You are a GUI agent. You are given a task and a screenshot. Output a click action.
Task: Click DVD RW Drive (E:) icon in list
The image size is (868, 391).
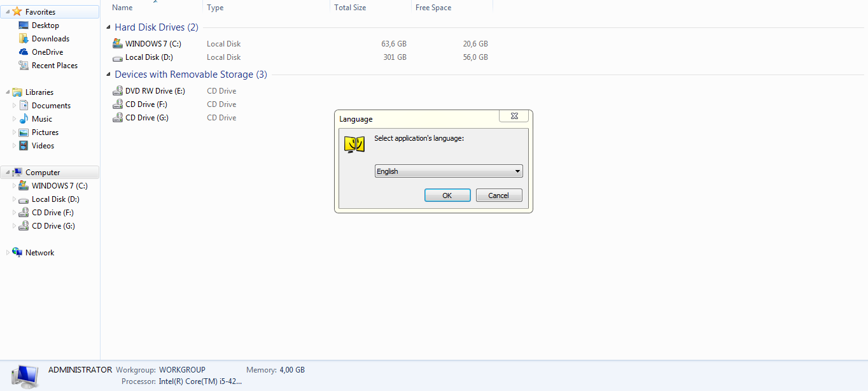click(x=117, y=91)
